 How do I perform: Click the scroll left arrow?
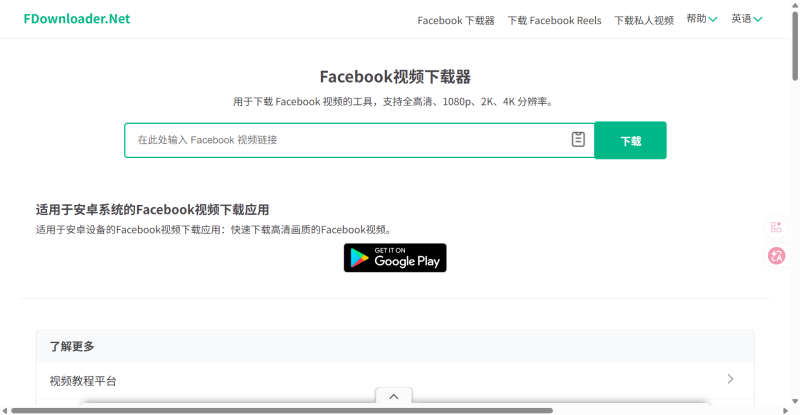(5, 410)
